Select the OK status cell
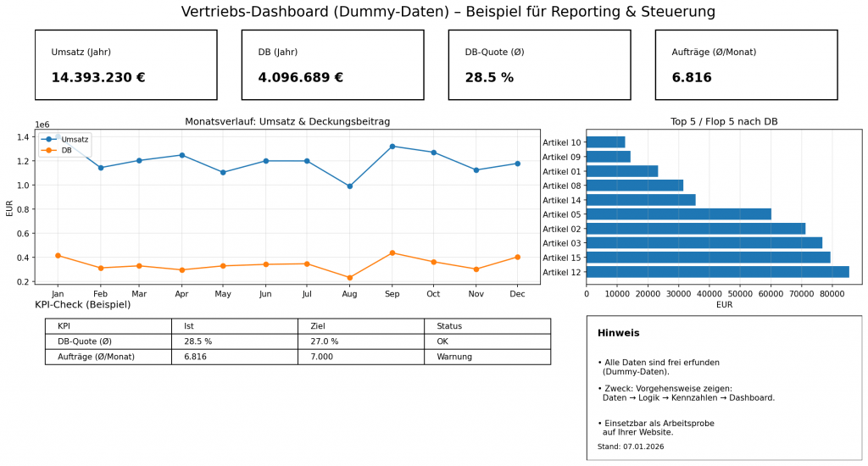The width and height of the screenshot is (868, 466). click(x=487, y=341)
